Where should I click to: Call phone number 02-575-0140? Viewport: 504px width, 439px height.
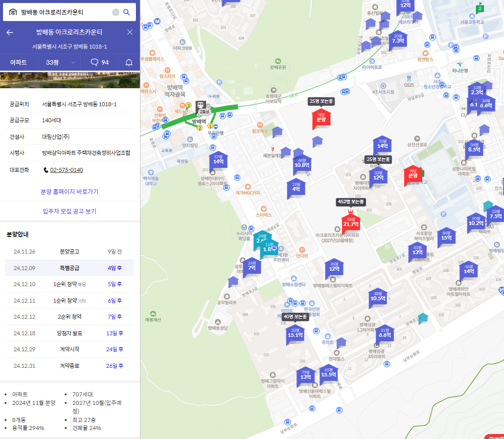pos(67,170)
